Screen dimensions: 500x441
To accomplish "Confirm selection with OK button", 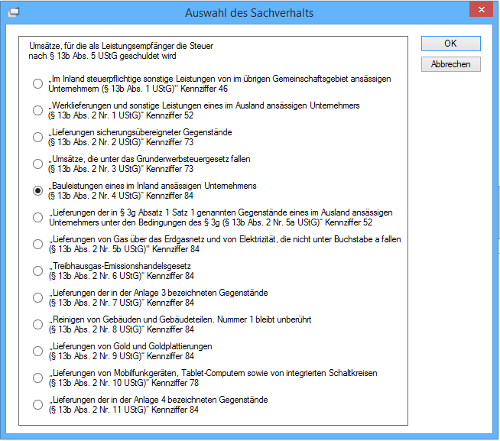I will (451, 44).
